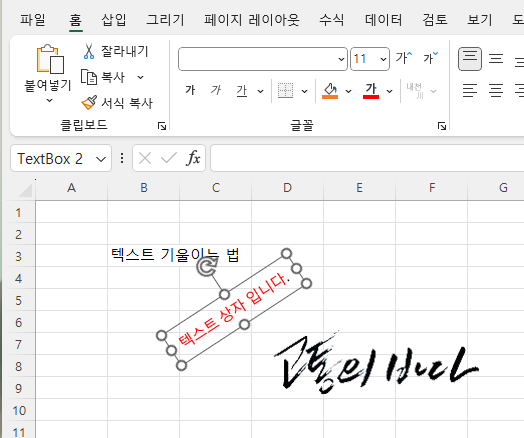Open font name combo box
The image size is (524, 438).
point(263,59)
